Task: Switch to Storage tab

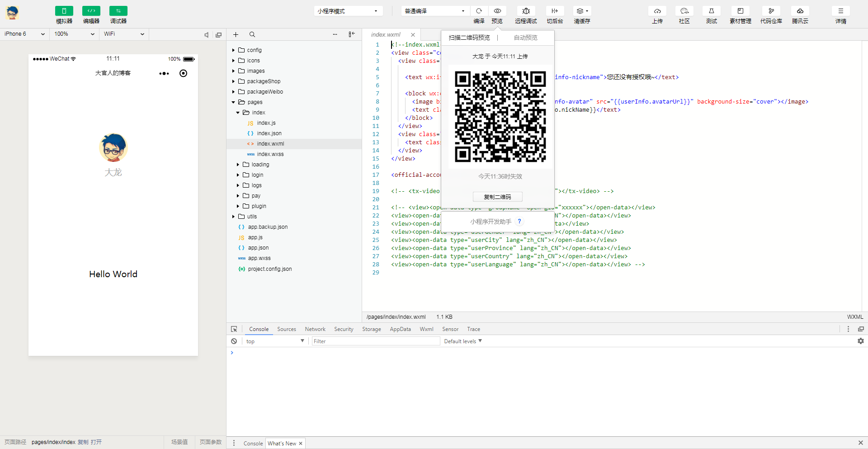Action: [372, 329]
